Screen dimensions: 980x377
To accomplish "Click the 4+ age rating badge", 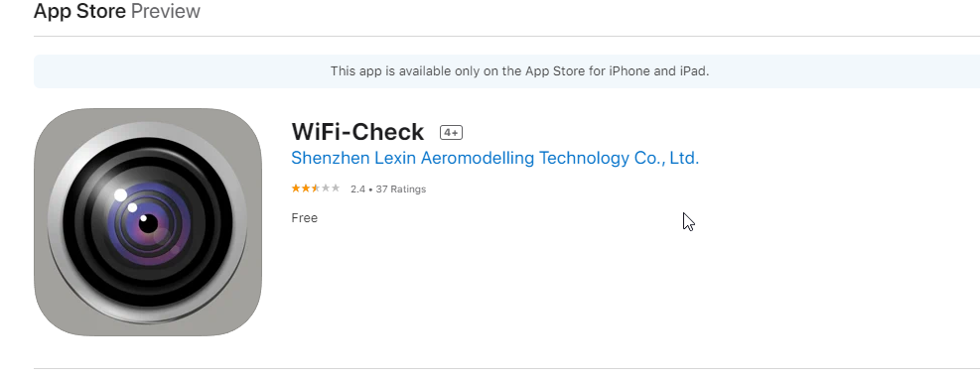I will tap(451, 132).
